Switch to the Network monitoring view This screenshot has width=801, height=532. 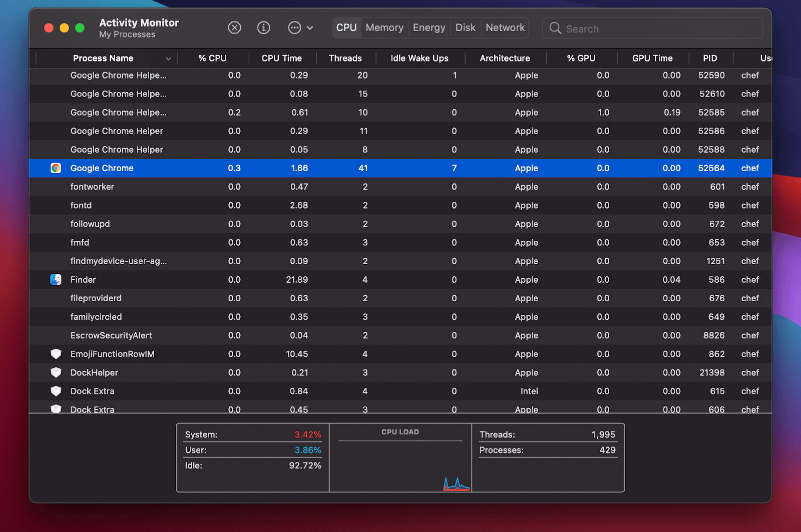(x=505, y=28)
